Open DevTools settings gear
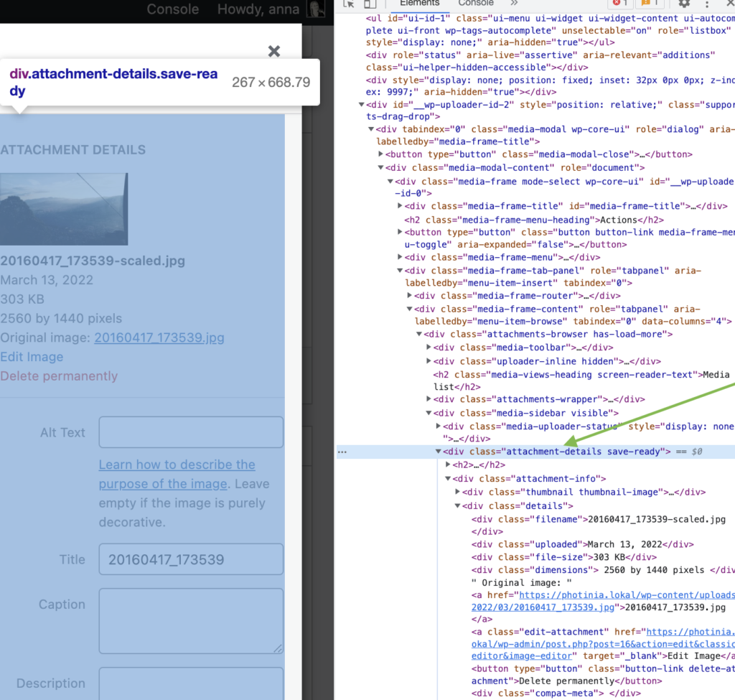Viewport: 735px width, 700px height. (684, 4)
